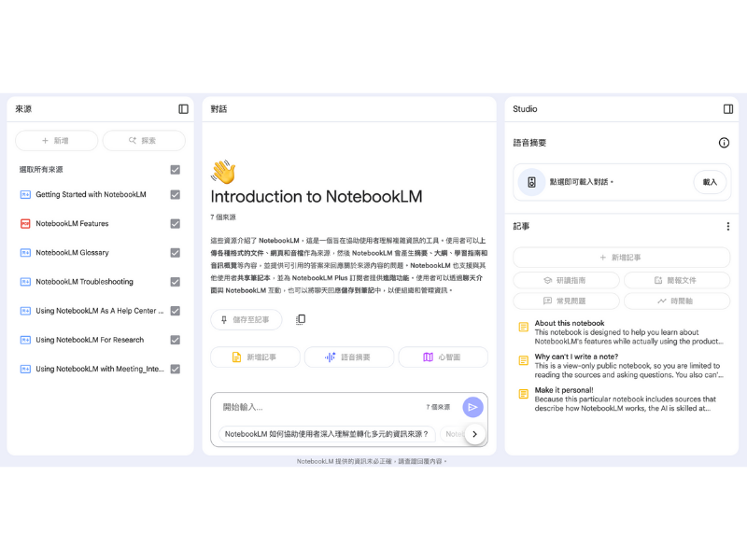Click the 載入 load button
Image resolution: width=747 pixels, height=560 pixels.
[x=710, y=182]
